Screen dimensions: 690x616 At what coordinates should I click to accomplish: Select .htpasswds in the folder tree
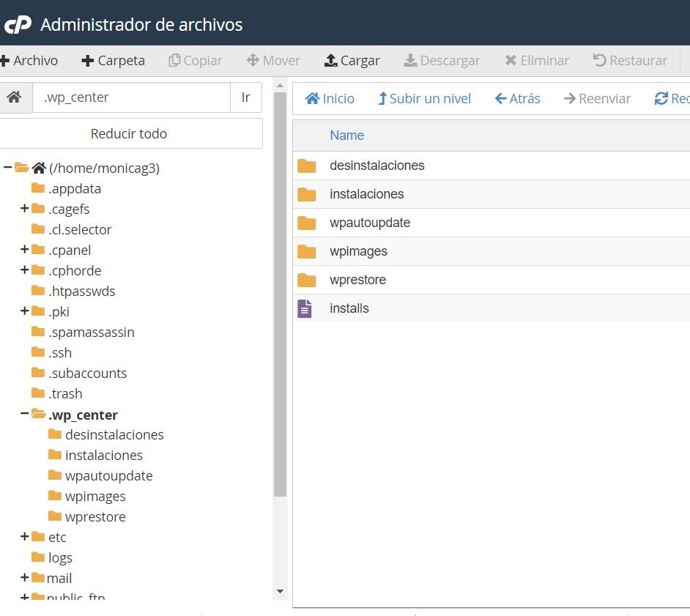(82, 292)
